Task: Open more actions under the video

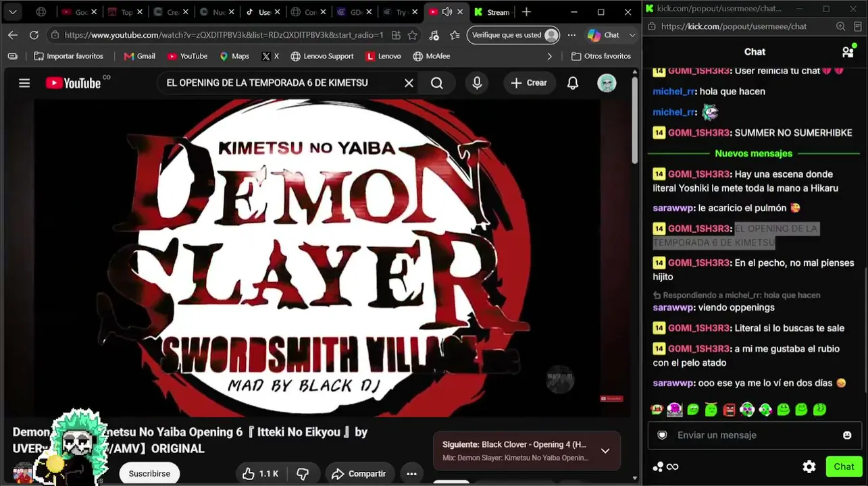Action: 411,474
